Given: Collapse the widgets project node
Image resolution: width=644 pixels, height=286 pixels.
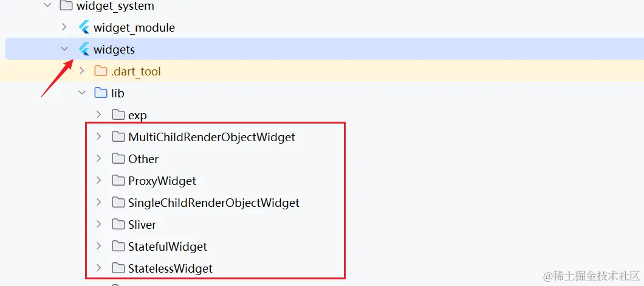Looking at the screenshot, I should pos(64,49).
